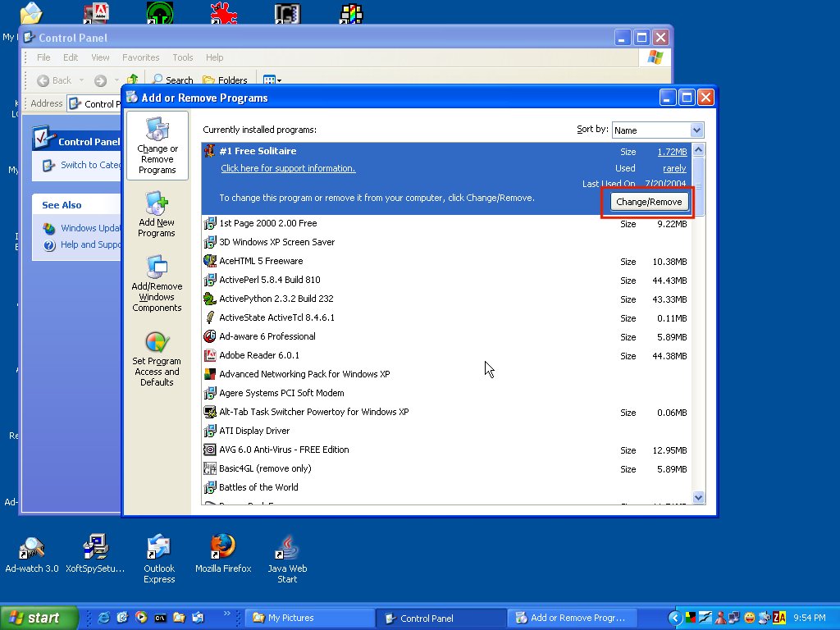Select the Adobe shortcut icon on the desktop
Image resolution: width=840 pixels, height=630 pixels.
[x=97, y=13]
